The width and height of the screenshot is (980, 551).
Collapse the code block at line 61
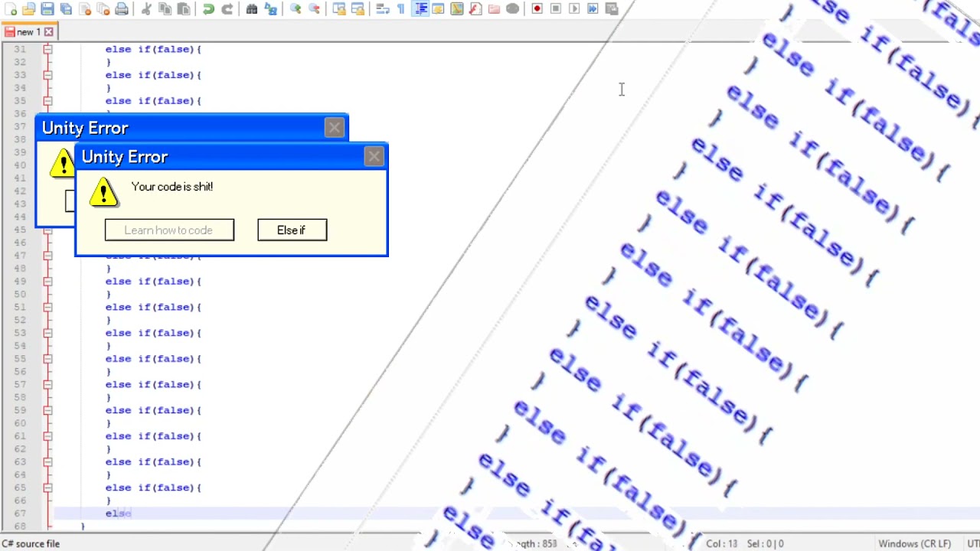pyautogui.click(x=47, y=436)
